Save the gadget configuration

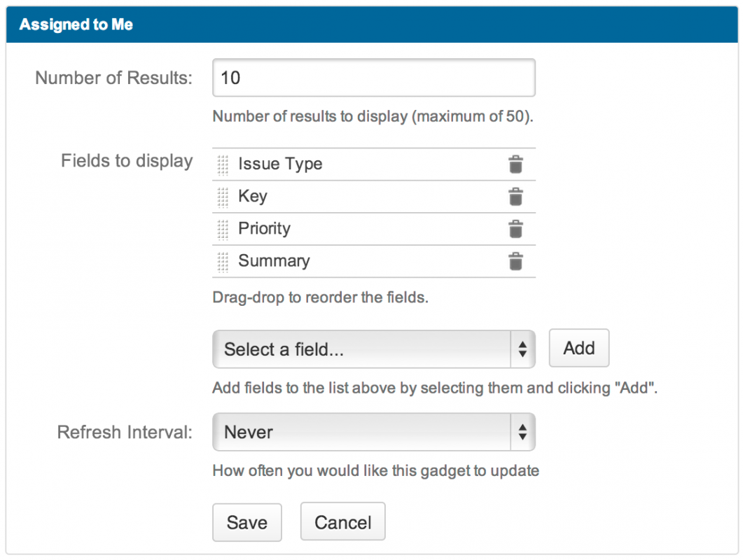[x=246, y=522]
